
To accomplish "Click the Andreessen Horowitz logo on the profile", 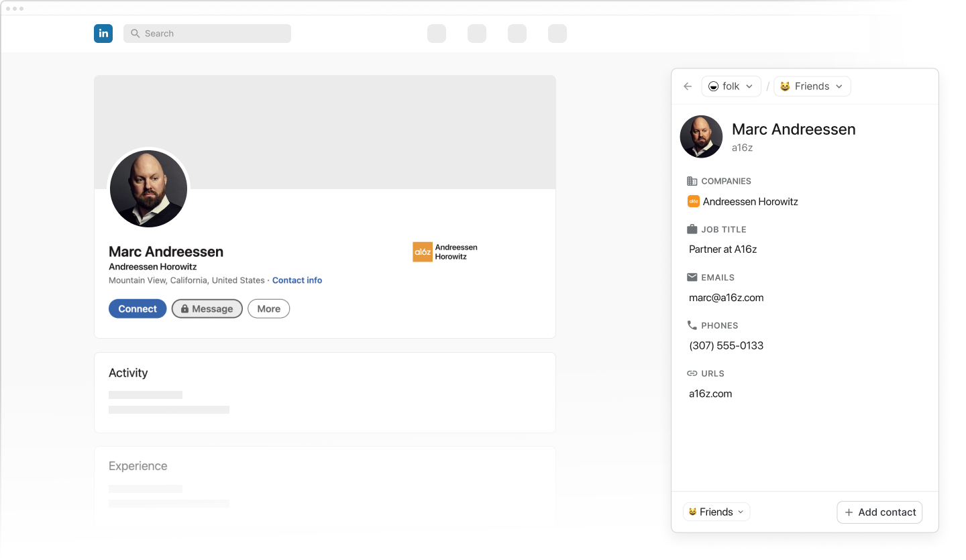I will [x=422, y=251].
